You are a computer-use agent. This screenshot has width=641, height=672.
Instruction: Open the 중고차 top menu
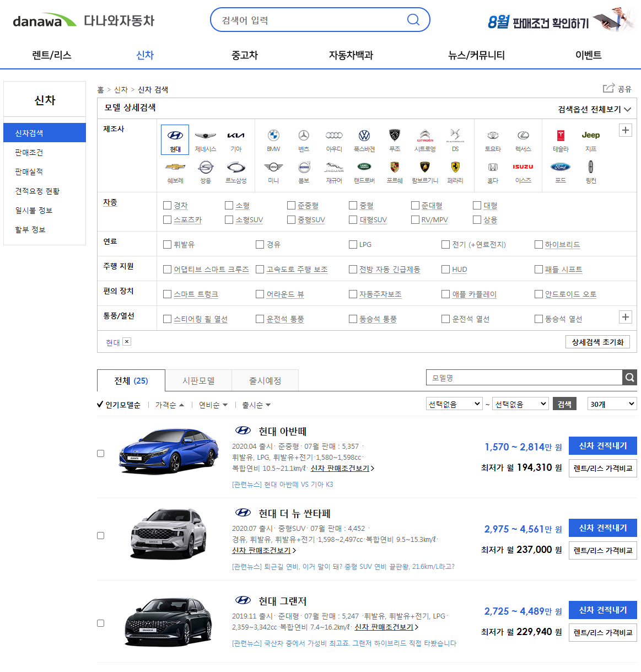(245, 55)
